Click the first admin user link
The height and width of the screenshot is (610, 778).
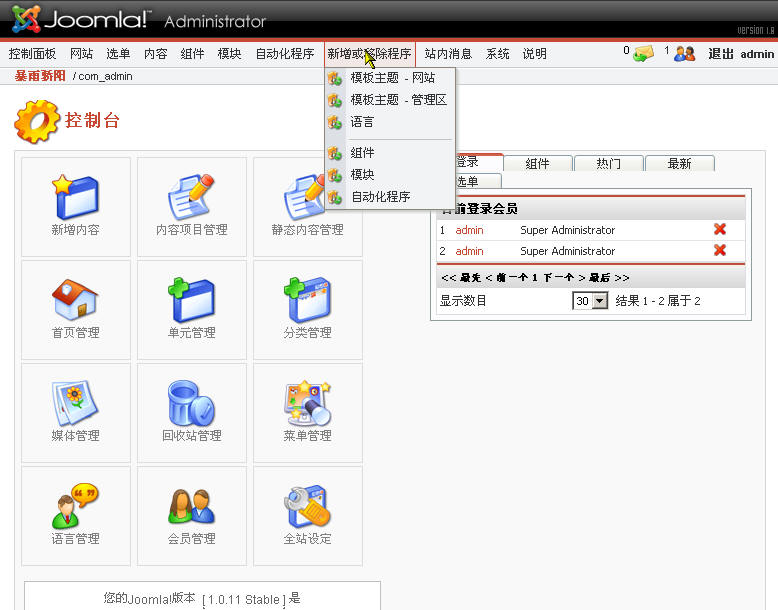tap(469, 230)
